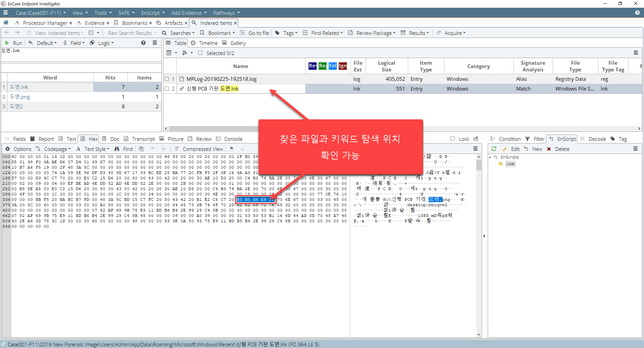The width and height of the screenshot is (644, 348).
Task: Click the Ign dark red tag column header
Action: tap(342, 66)
